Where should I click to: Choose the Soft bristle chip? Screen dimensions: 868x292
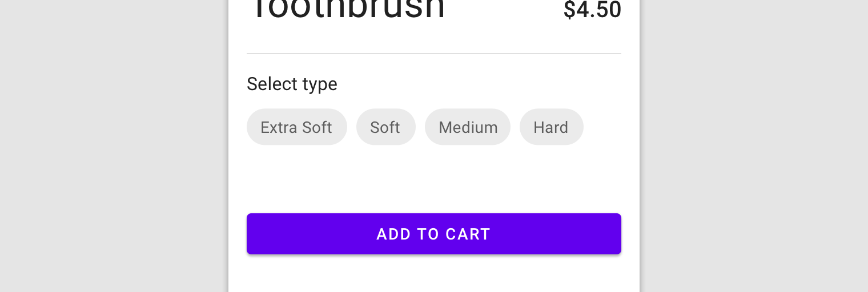pyautogui.click(x=385, y=127)
